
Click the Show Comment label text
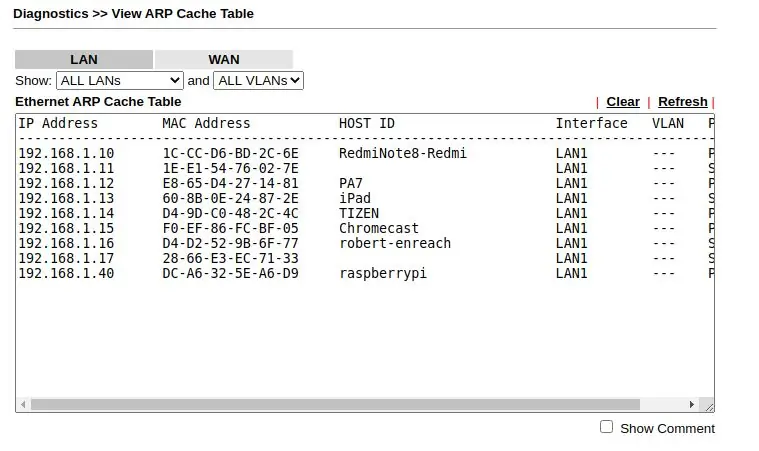pos(668,429)
